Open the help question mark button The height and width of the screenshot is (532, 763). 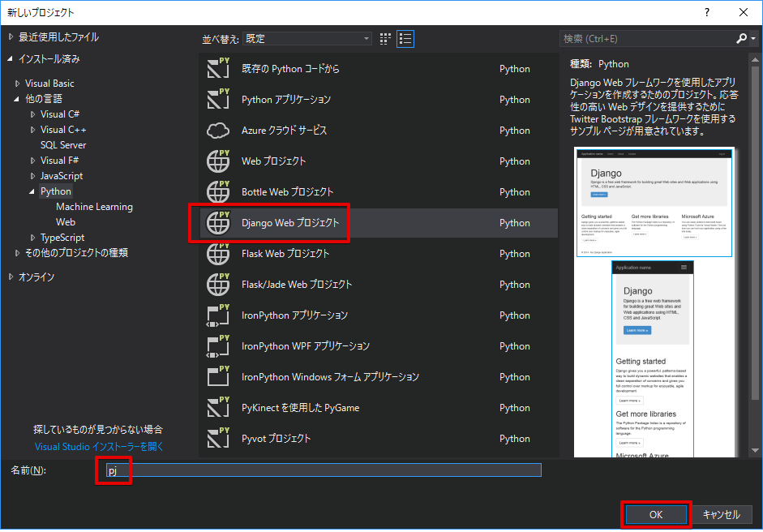707,12
